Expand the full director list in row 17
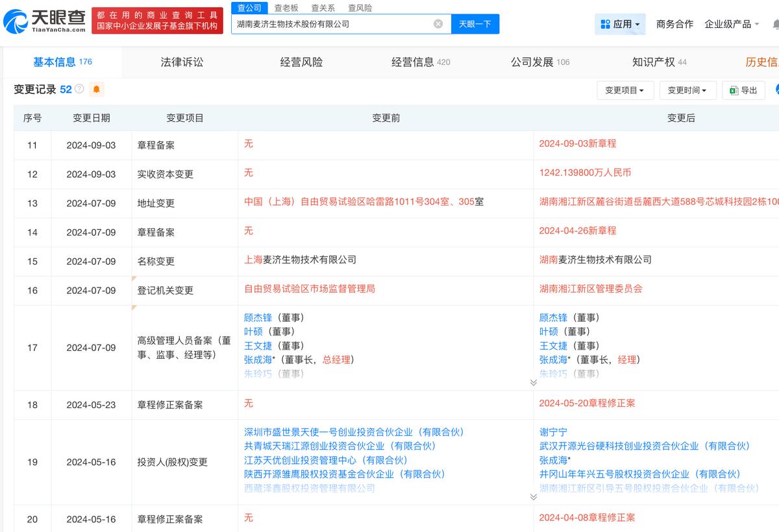The image size is (779, 532). click(x=534, y=383)
